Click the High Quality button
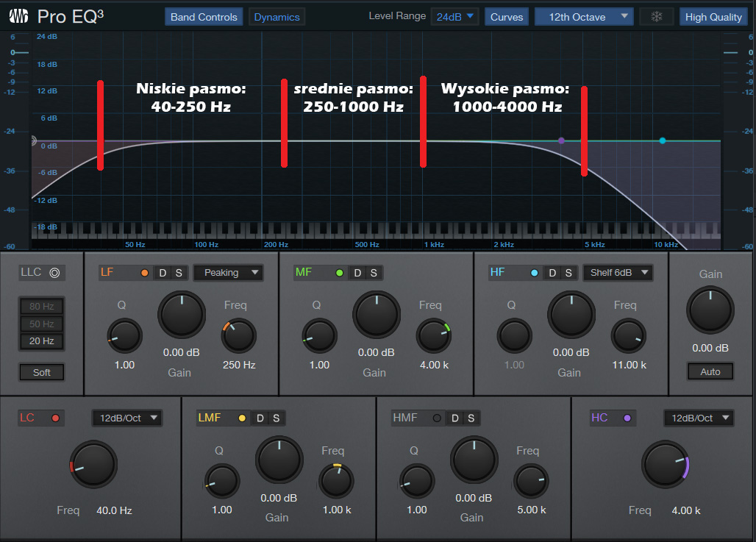 (713, 17)
